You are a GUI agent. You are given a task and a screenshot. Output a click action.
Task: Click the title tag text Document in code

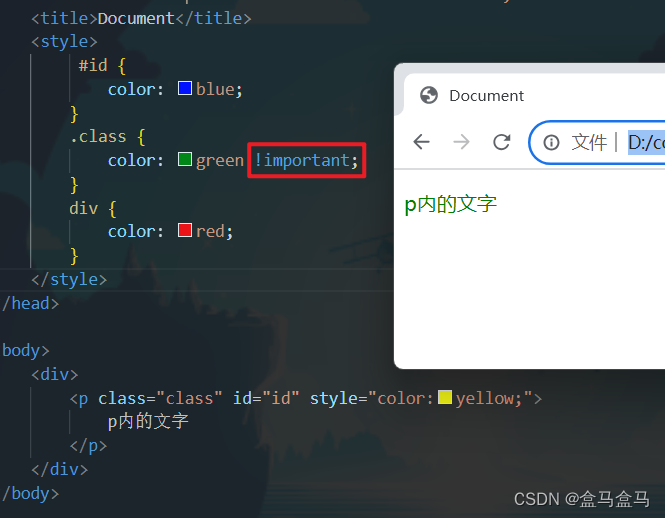coord(136,18)
